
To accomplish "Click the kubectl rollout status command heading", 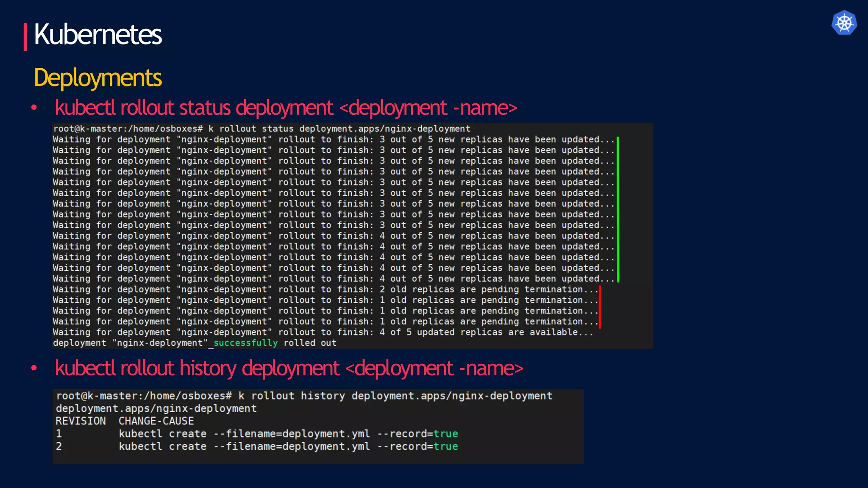I will 286,108.
